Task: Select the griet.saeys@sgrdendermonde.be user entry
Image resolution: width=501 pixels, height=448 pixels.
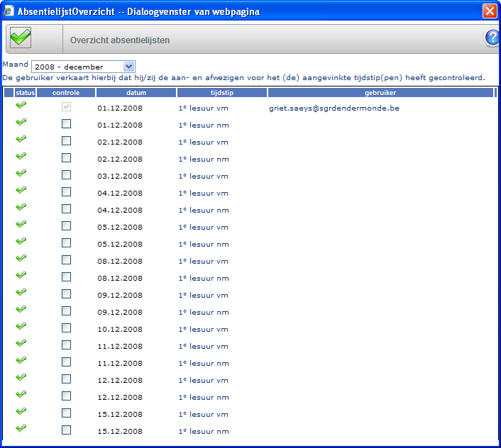Action: 329,108
